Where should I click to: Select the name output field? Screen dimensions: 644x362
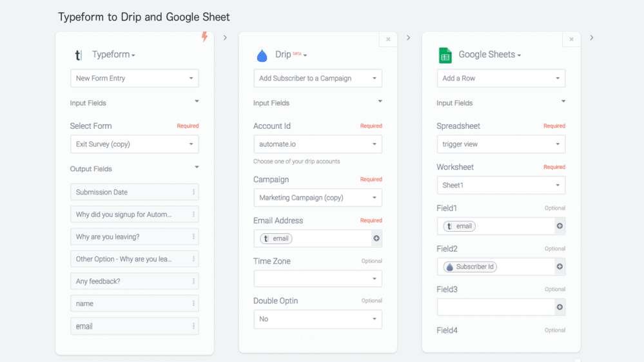(x=135, y=303)
